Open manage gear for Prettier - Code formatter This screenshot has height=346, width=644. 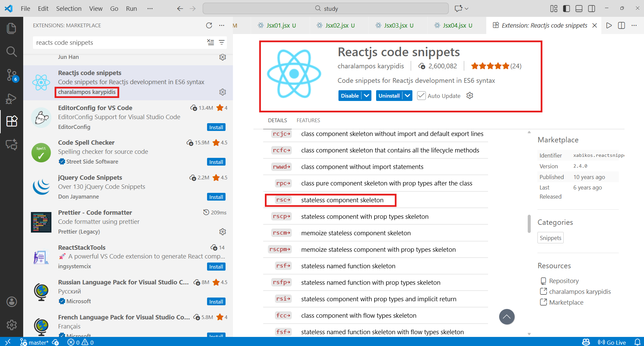pyautogui.click(x=223, y=232)
